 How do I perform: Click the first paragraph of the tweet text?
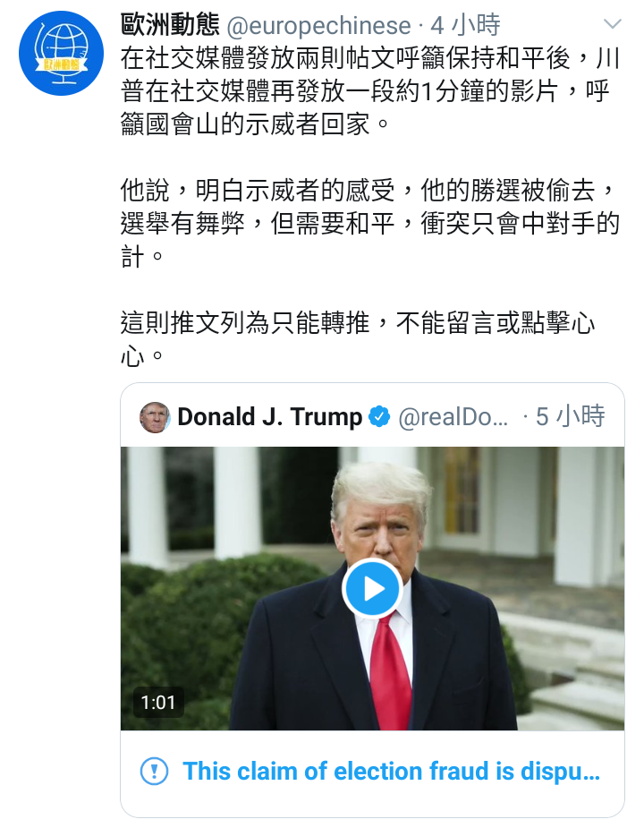point(369,91)
